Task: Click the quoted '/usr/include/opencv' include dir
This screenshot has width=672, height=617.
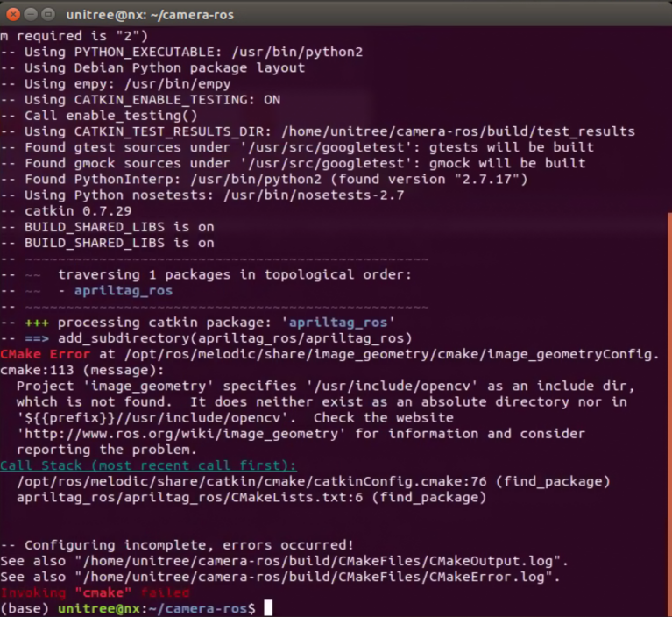Action: click(392, 386)
